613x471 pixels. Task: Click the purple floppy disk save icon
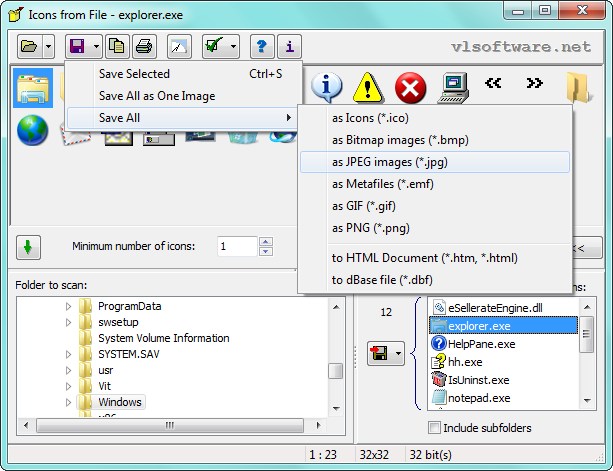(x=77, y=47)
